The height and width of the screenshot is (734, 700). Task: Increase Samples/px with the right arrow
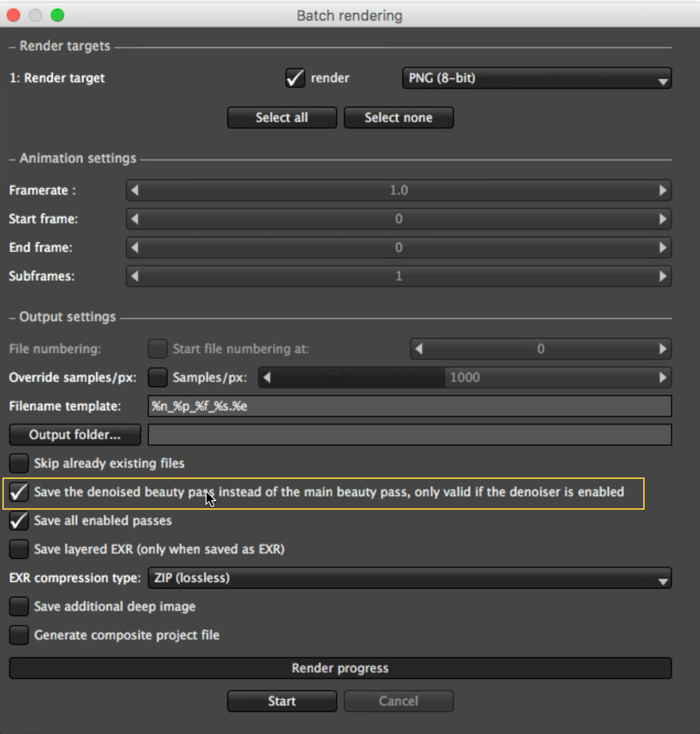[663, 377]
